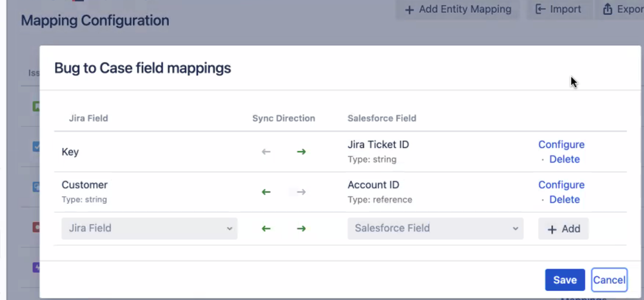Click 'Type: string' under Jira Ticket ID

click(x=372, y=159)
